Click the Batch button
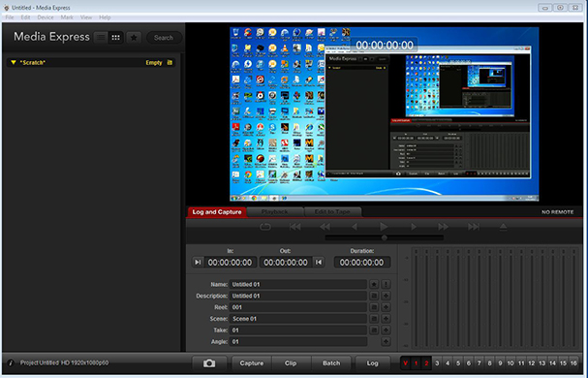 [331, 363]
